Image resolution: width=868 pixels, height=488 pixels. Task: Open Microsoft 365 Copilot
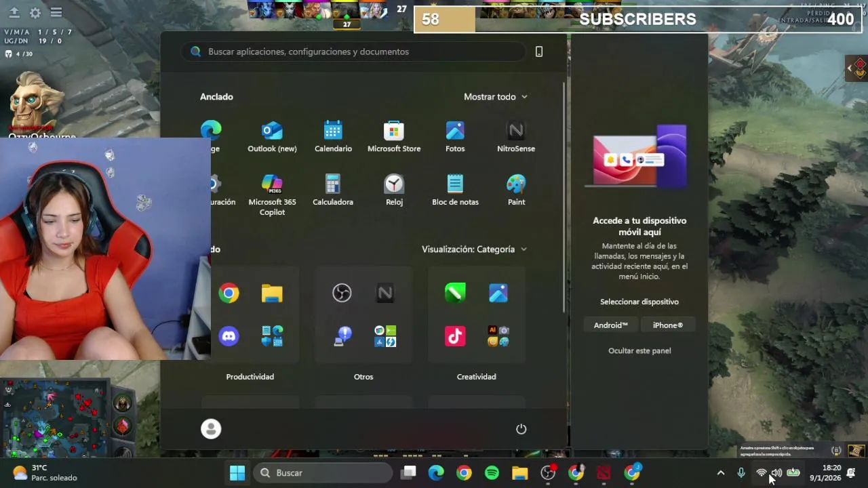pyautogui.click(x=272, y=195)
